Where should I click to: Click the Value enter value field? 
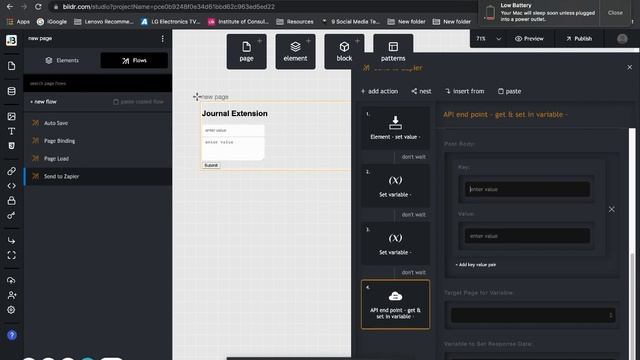(x=527, y=236)
